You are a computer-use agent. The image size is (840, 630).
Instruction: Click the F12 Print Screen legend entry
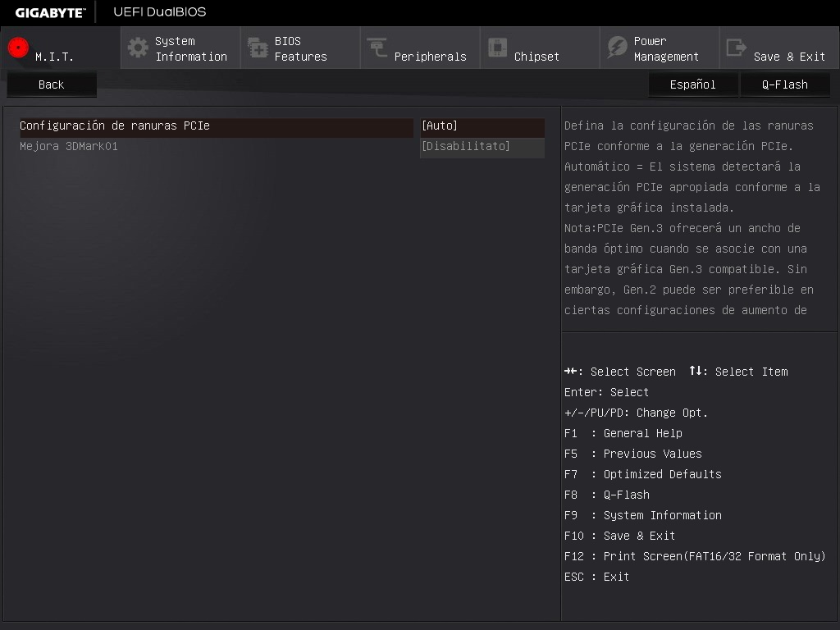[x=694, y=556]
